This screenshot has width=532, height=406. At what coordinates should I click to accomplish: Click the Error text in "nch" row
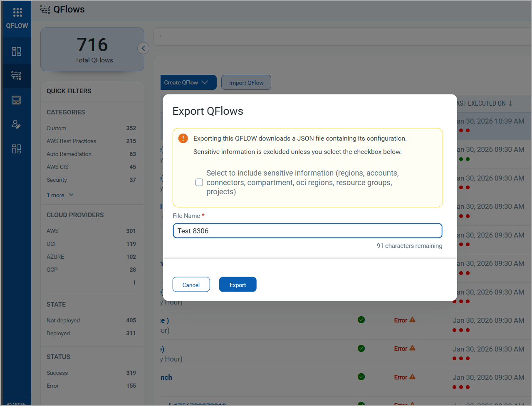[401, 377]
